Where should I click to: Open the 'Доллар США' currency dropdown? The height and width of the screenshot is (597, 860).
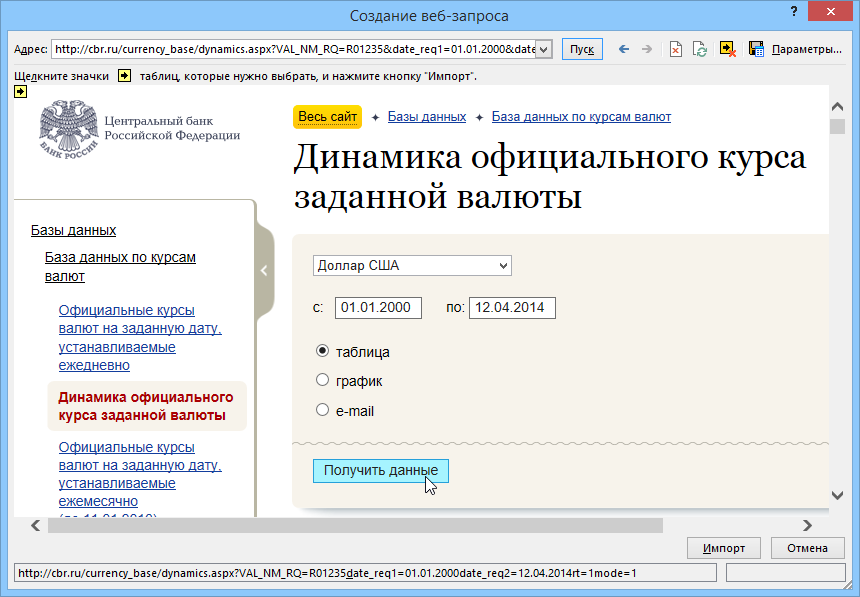[x=411, y=265]
